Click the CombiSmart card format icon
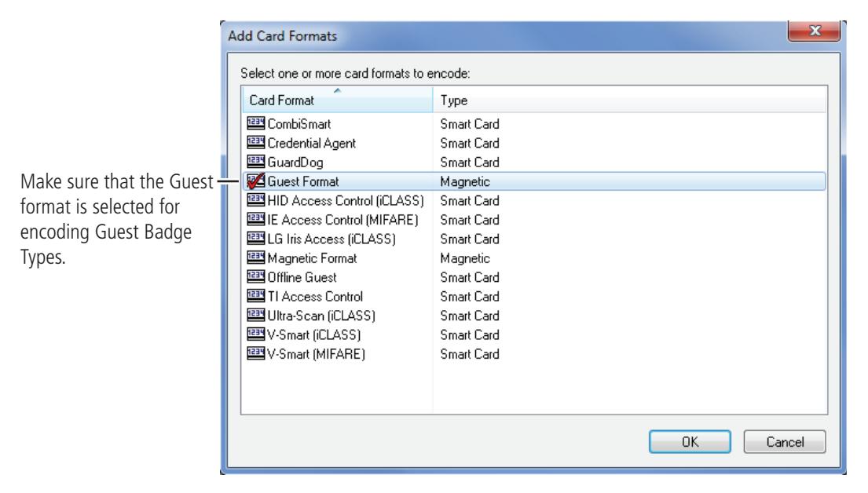The width and height of the screenshot is (868, 493). (255, 122)
